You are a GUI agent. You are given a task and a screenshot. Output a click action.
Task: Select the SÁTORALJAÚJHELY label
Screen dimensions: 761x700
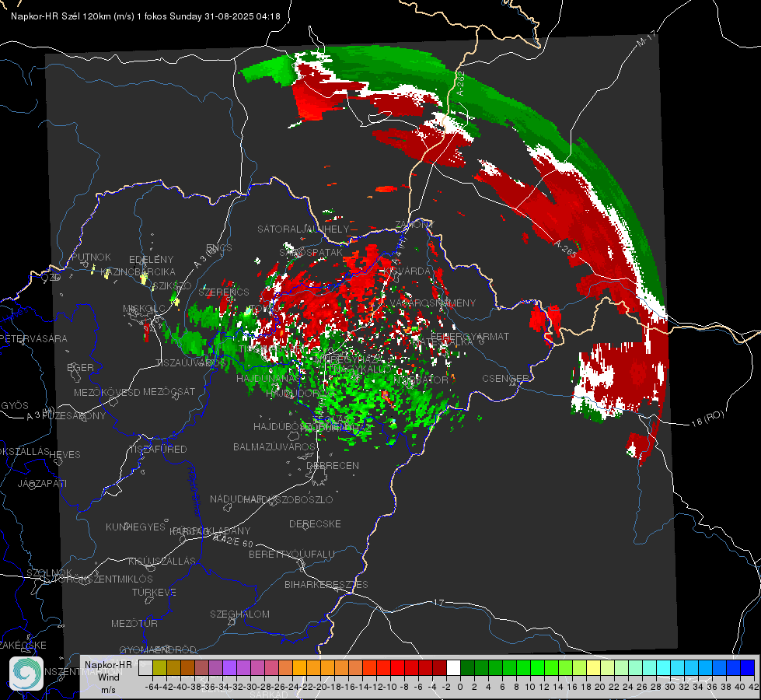(x=303, y=229)
